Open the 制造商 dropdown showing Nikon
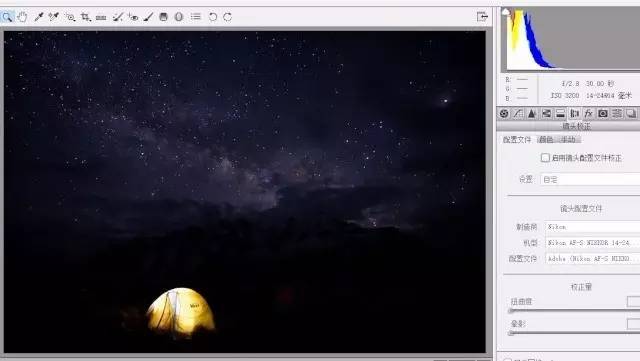The width and height of the screenshot is (640, 361). point(592,227)
